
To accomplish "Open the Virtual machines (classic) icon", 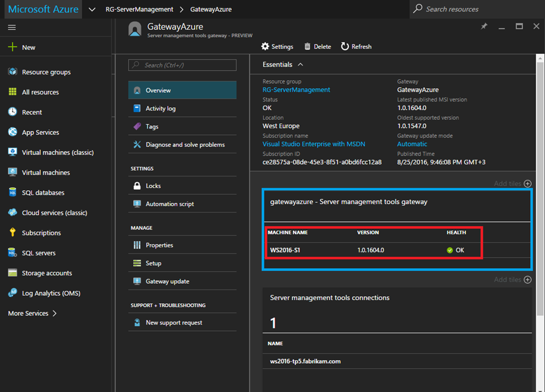I will click(x=13, y=152).
